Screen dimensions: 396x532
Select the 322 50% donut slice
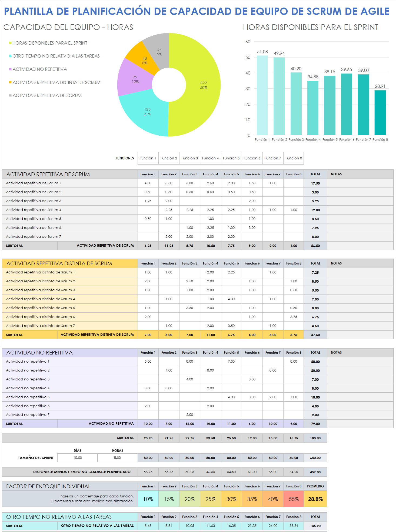coord(203,85)
